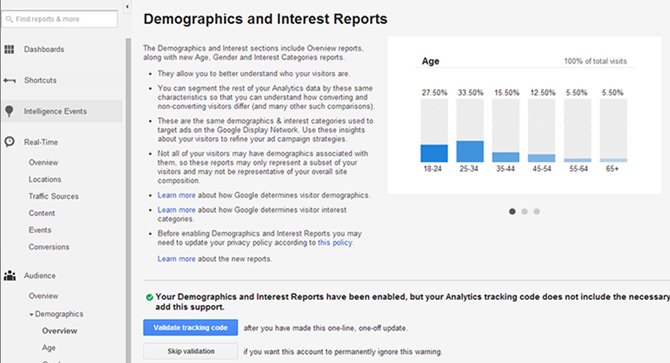Open Learn more about visitor interest categories
Screen dimensions: 670x363
[x=176, y=210]
